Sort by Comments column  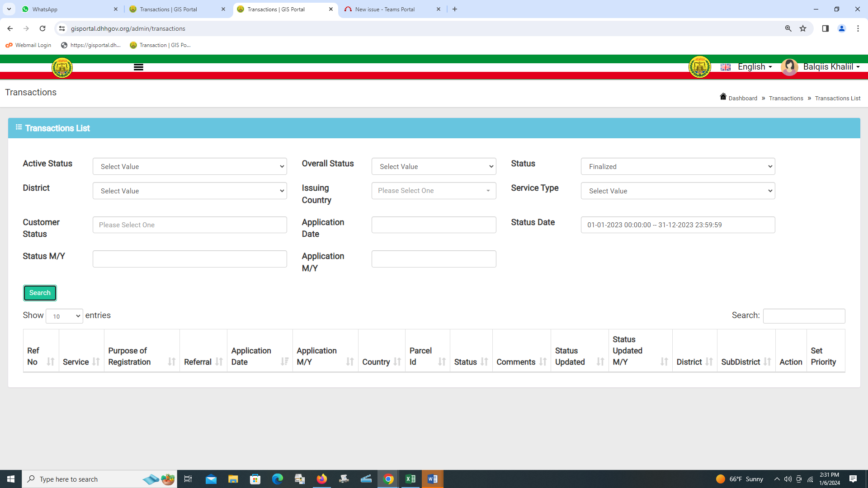coord(542,361)
